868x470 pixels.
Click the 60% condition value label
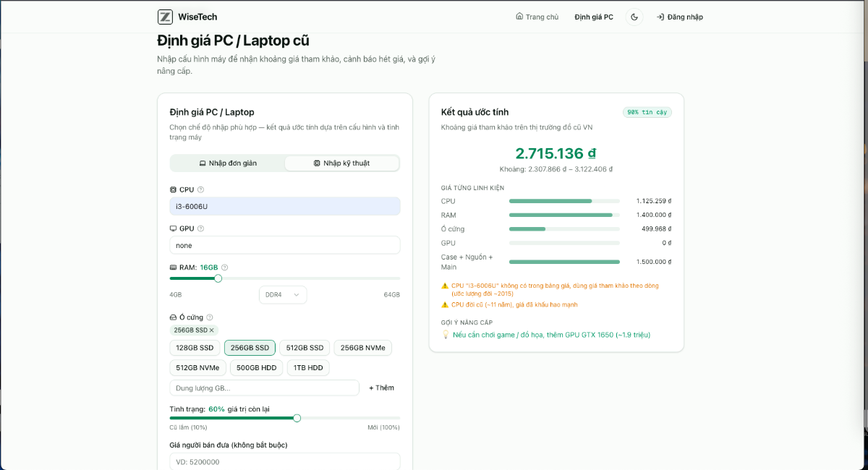pos(216,409)
